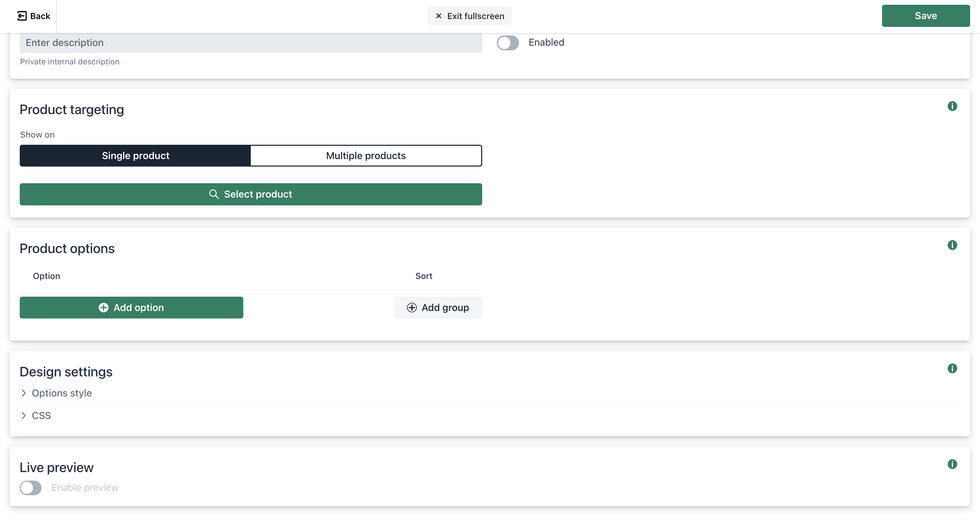
Task: Click the Save button top right
Action: click(926, 16)
